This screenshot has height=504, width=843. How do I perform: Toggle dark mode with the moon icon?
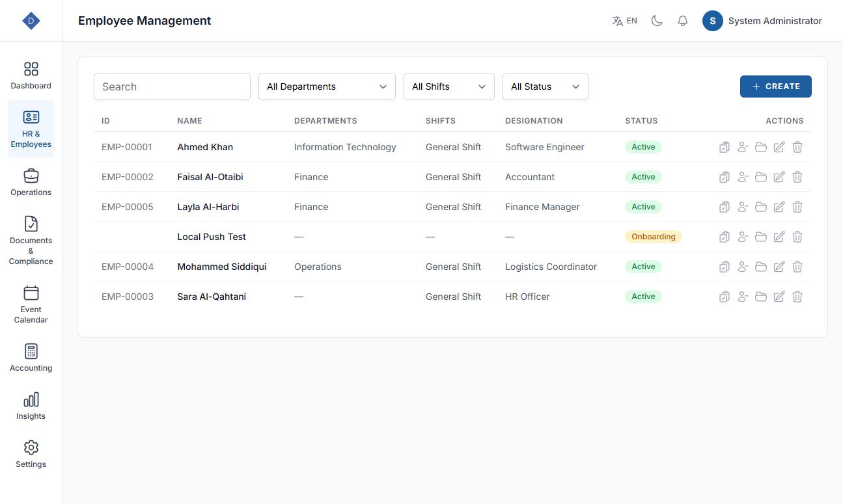click(657, 21)
